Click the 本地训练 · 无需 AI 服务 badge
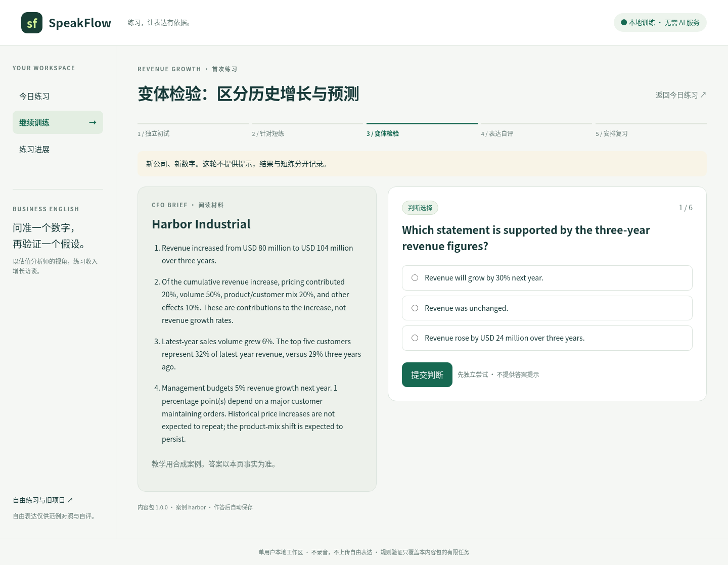The width and height of the screenshot is (728, 565). coord(660,22)
